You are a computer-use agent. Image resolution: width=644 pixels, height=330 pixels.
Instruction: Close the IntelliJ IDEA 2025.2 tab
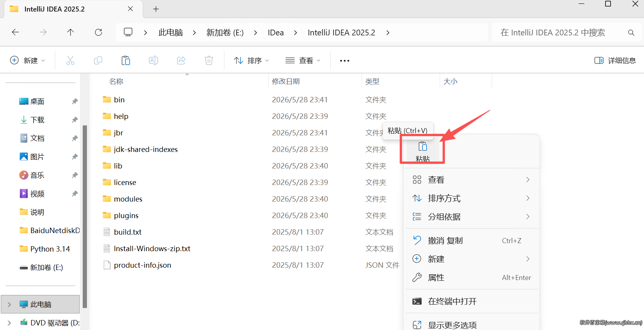coord(130,9)
